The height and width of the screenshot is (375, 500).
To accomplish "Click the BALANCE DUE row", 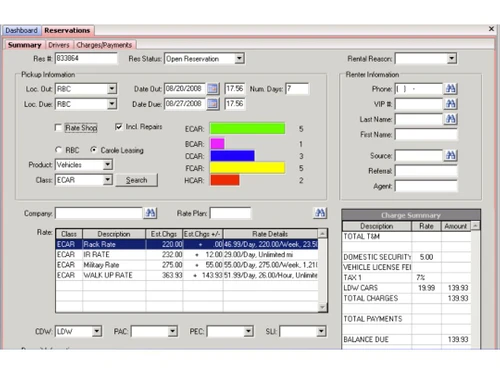I will coord(407,339).
